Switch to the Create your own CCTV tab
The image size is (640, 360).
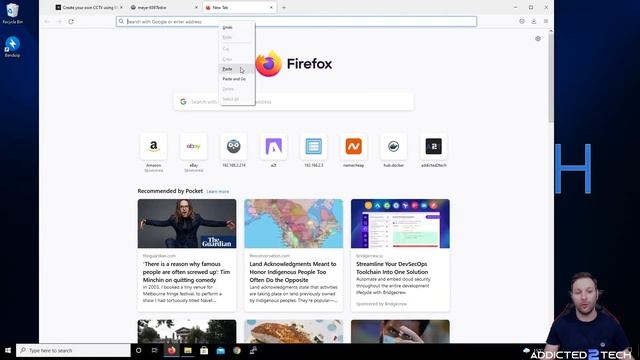[x=89, y=7]
